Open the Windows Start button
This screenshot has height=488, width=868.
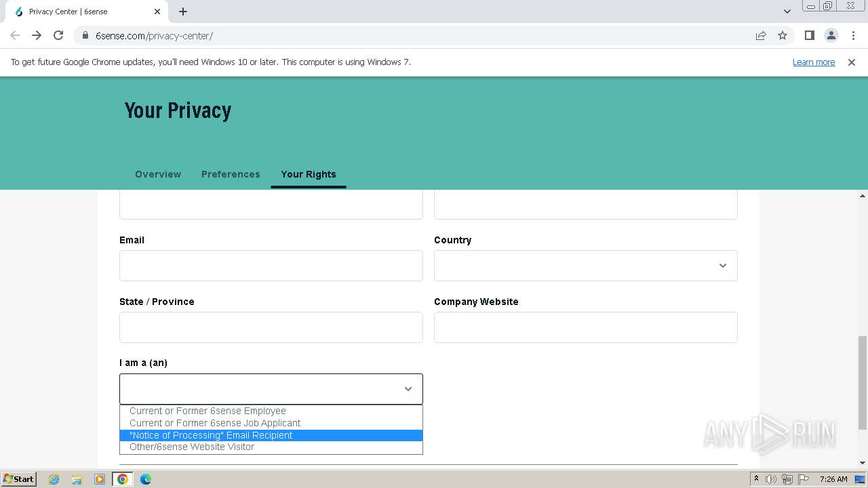coord(18,479)
